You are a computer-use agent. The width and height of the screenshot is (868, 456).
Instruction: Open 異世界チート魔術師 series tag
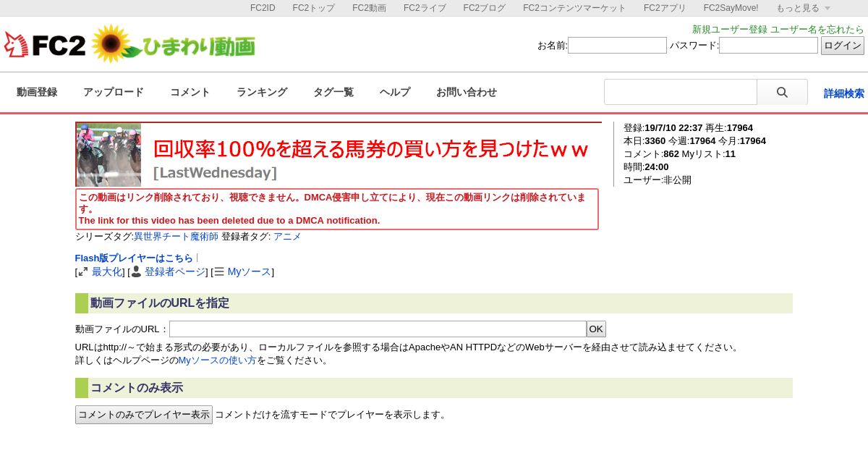(176, 237)
